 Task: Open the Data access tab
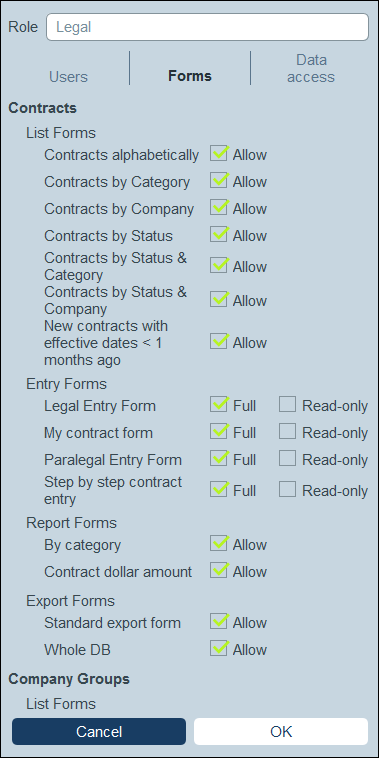tap(311, 68)
